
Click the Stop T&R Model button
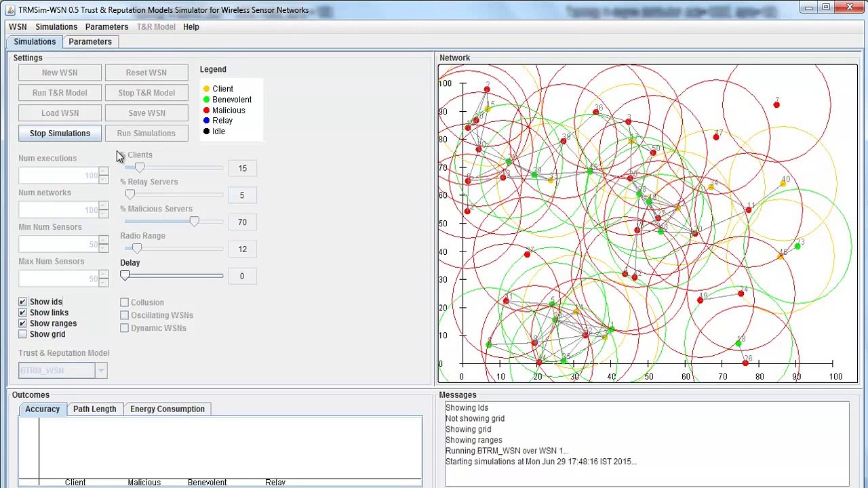pyautogui.click(x=146, y=93)
